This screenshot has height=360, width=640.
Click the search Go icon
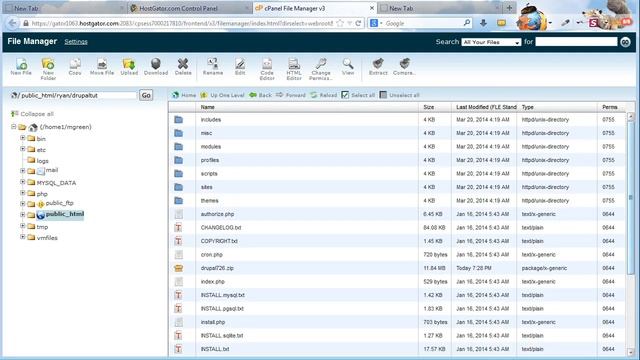click(625, 42)
